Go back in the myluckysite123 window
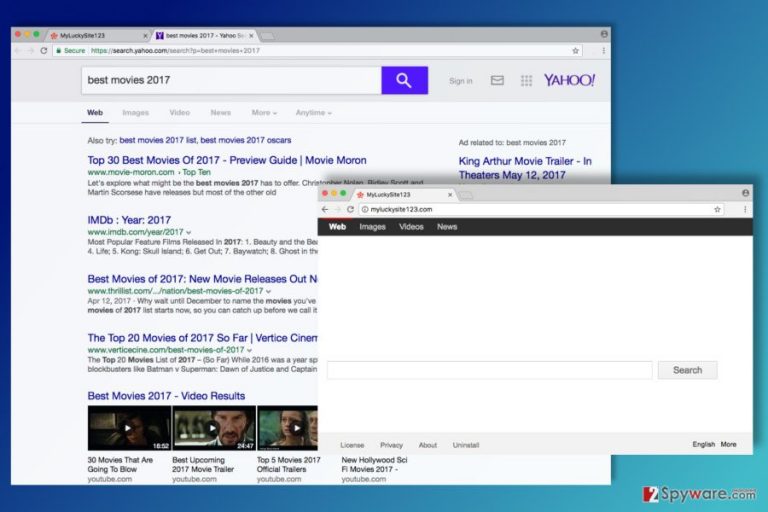This screenshot has width=768, height=512. tap(325, 209)
